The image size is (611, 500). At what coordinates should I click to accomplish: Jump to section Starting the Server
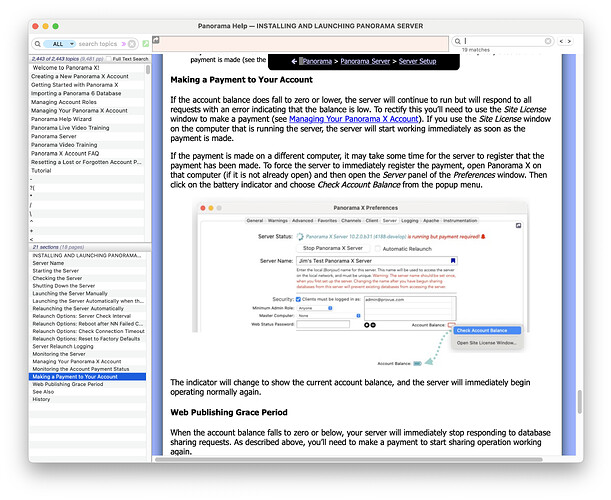point(87,271)
